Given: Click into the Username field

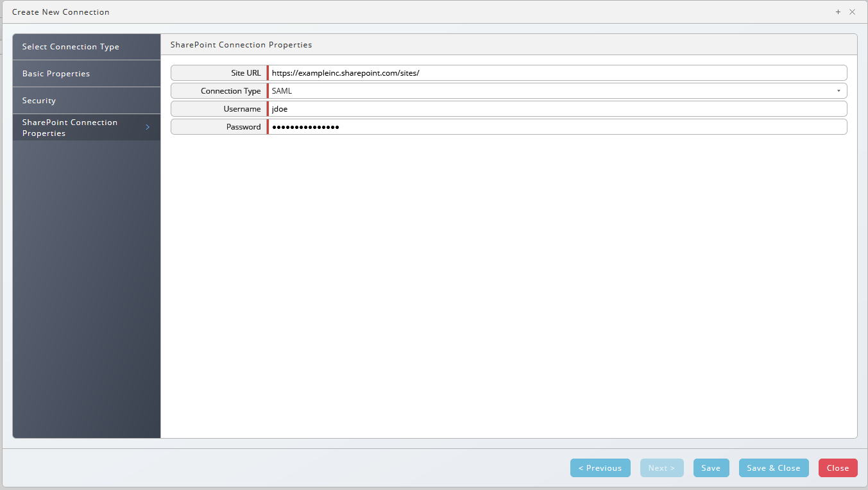Looking at the screenshot, I should pos(557,109).
